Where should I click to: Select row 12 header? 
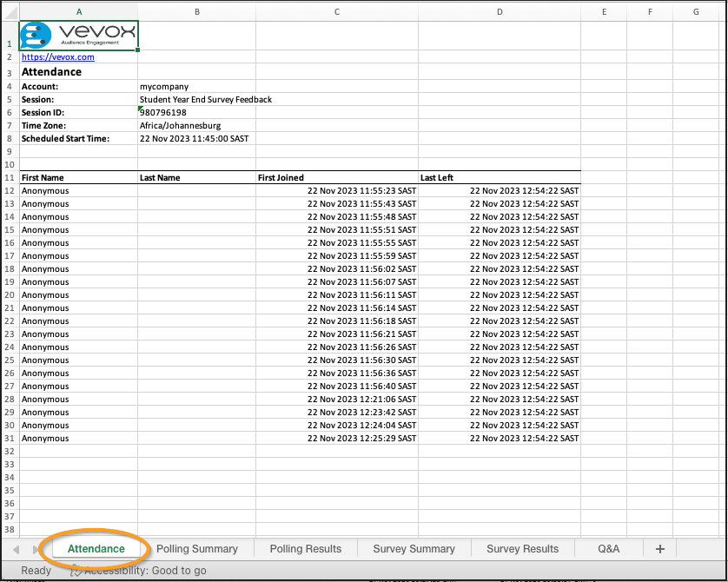[x=9, y=190]
